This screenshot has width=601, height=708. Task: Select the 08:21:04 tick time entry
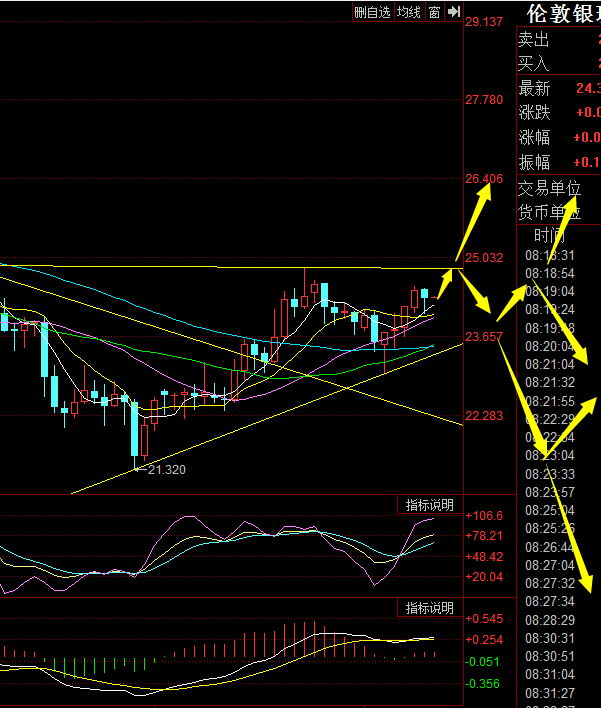point(550,365)
